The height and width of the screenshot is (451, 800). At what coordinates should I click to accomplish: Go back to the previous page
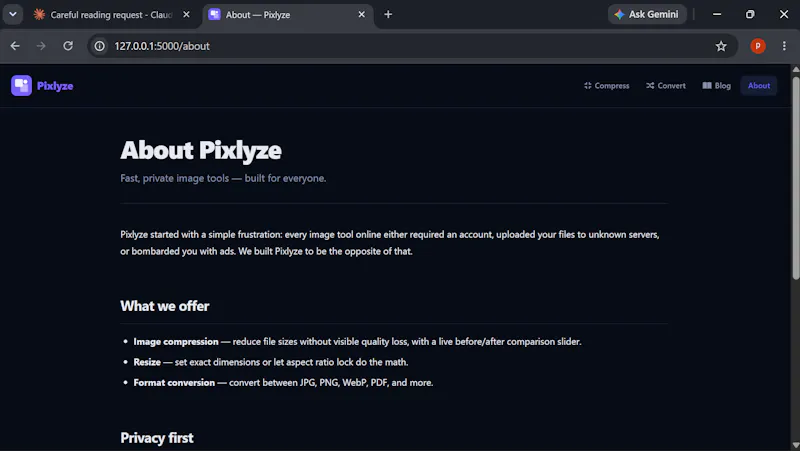click(x=15, y=46)
